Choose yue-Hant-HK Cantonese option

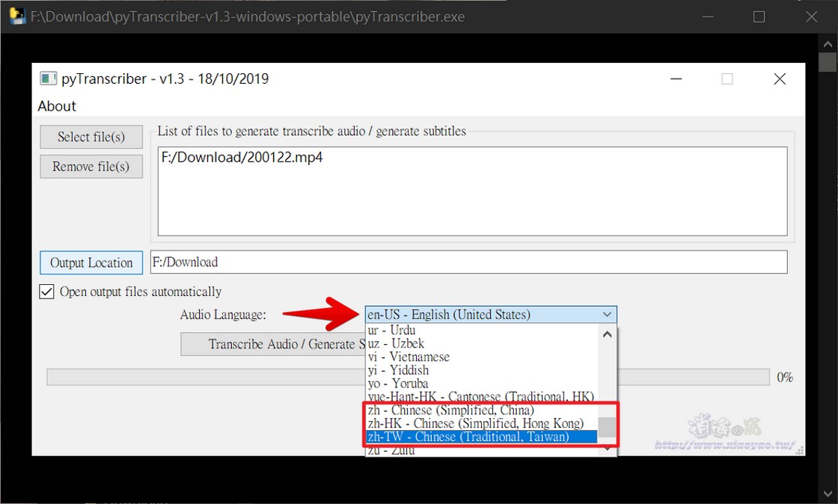click(x=482, y=396)
